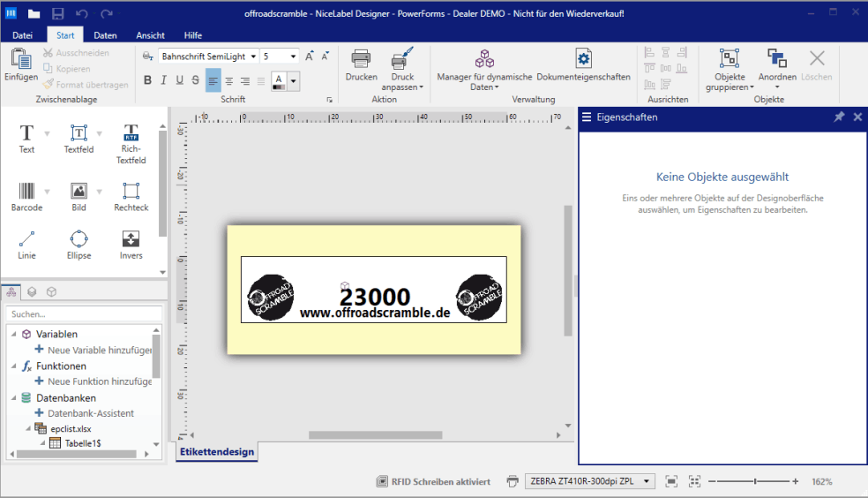The height and width of the screenshot is (498, 868).
Task: Switch to the Start ribbon tab
Action: [65, 35]
